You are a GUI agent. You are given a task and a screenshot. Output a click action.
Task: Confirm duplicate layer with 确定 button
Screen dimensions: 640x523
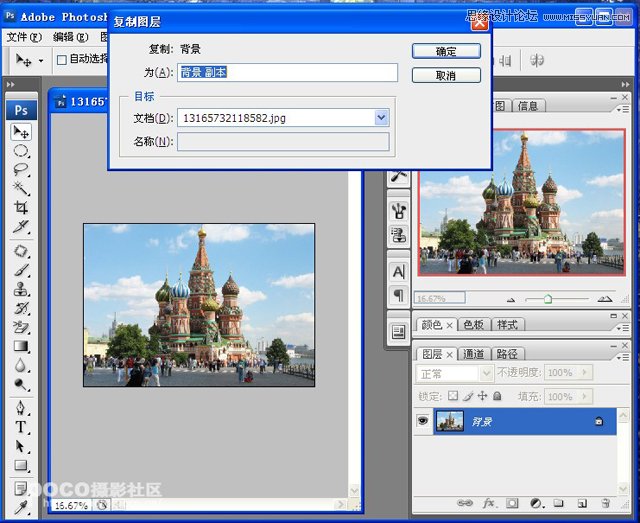click(446, 51)
